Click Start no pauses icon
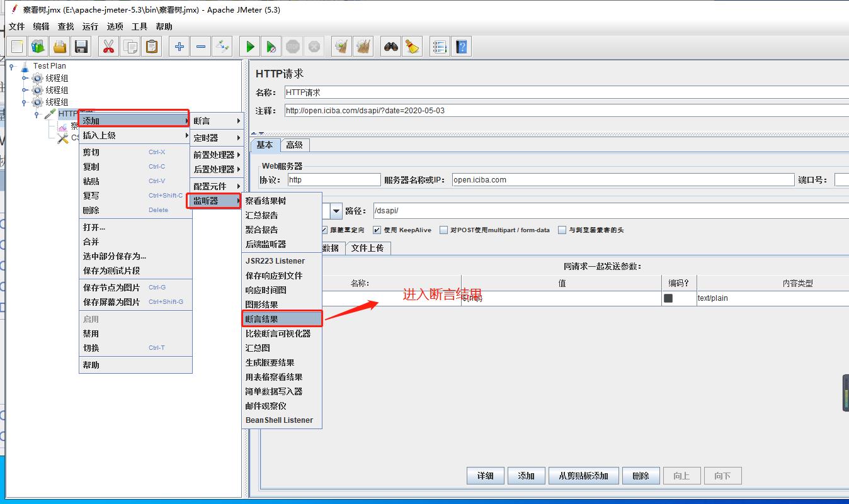This screenshot has width=849, height=504. [x=271, y=47]
